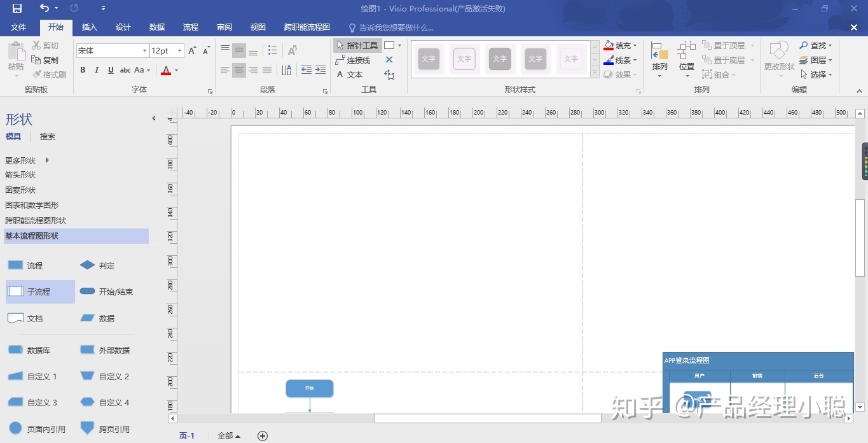The width and height of the screenshot is (868, 443).
Task: Click the Tell Me search box
Action: pyautogui.click(x=391, y=27)
